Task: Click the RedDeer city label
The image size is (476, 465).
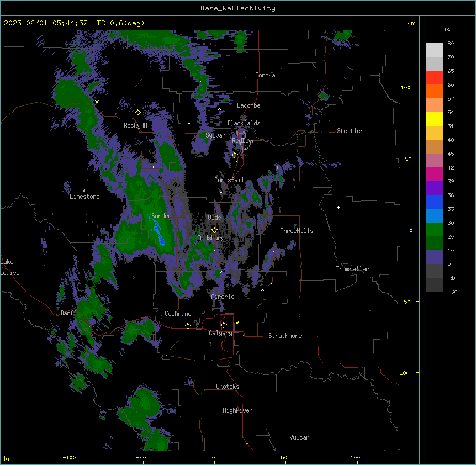Action: coord(243,141)
